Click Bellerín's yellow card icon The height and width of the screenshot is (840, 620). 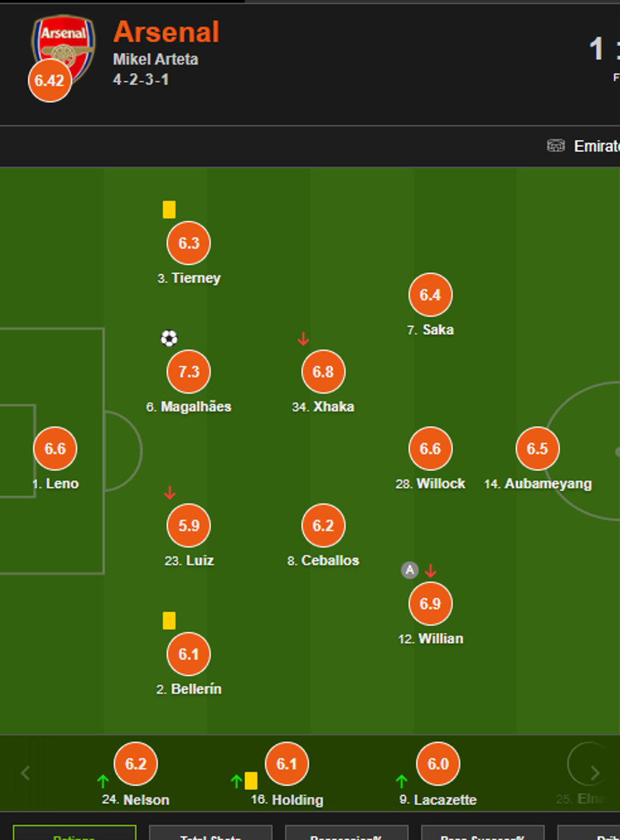[x=169, y=620]
